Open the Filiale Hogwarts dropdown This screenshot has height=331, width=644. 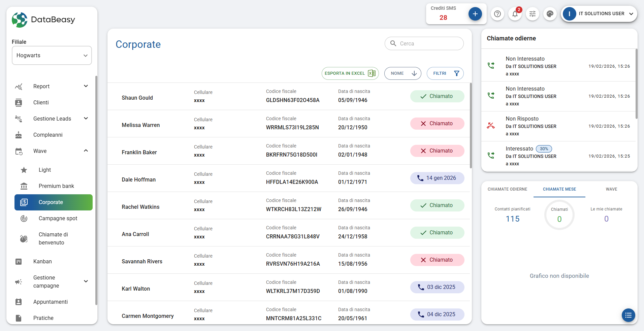pyautogui.click(x=52, y=56)
